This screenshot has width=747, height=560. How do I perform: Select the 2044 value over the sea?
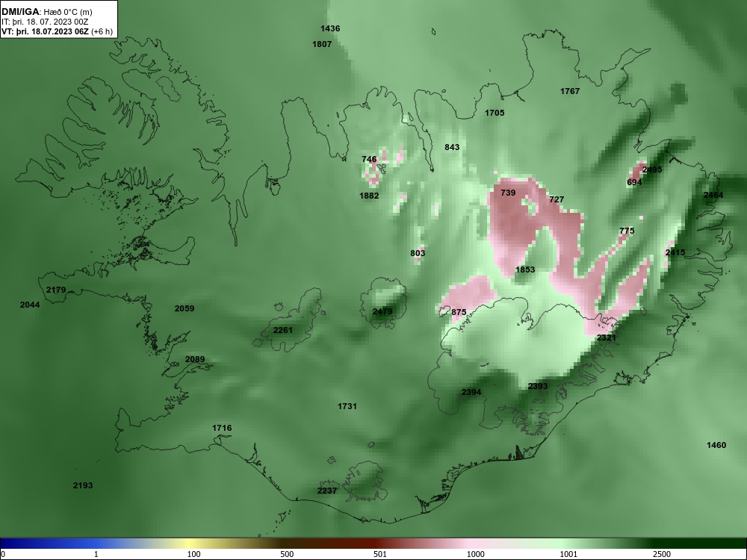30,305
